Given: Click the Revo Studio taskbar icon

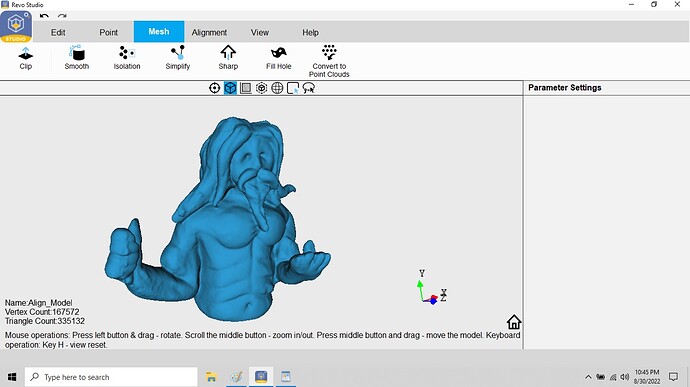Looking at the screenshot, I should click(x=261, y=377).
